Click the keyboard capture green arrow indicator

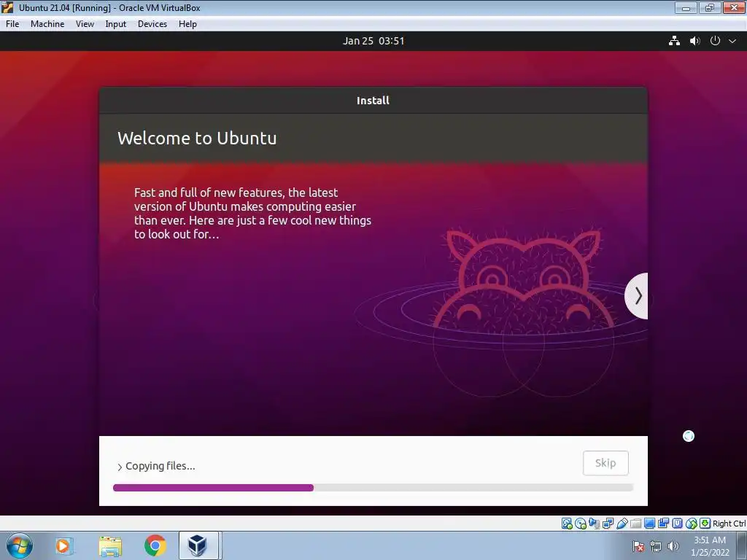[705, 524]
